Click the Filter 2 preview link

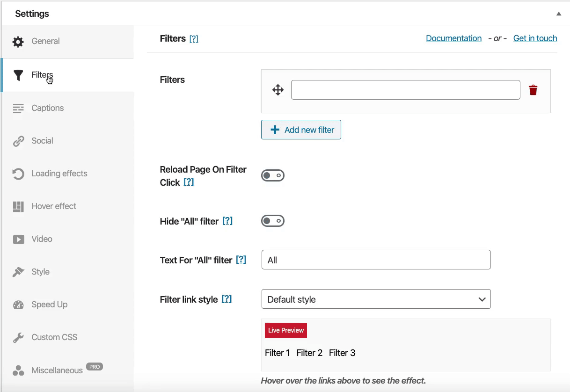coord(309,353)
